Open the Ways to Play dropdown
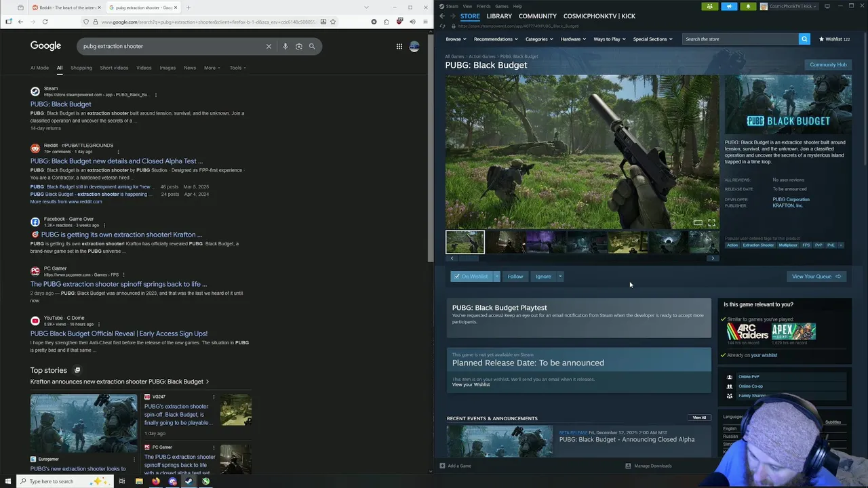This screenshot has height=488, width=868. pos(610,39)
